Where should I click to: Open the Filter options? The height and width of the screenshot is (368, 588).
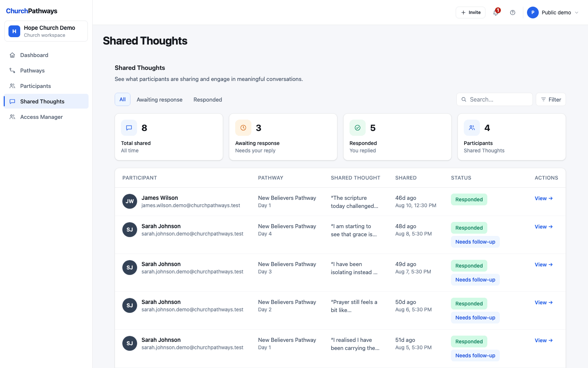[x=551, y=99]
